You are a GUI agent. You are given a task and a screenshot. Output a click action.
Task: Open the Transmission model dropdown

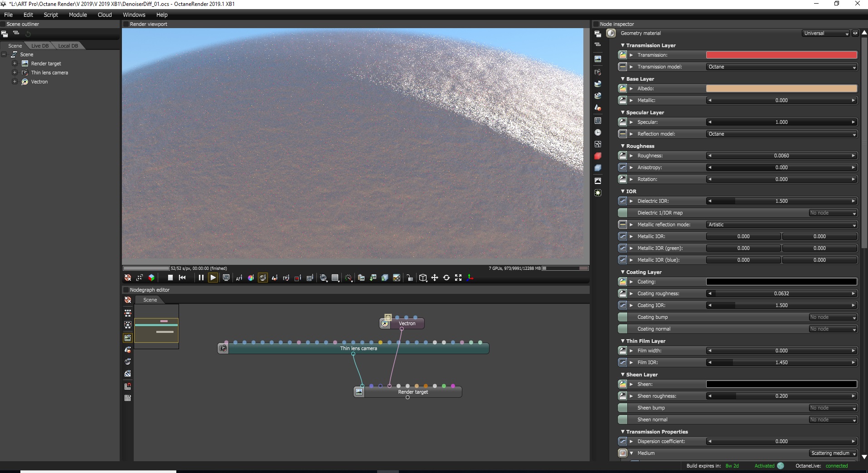click(781, 67)
